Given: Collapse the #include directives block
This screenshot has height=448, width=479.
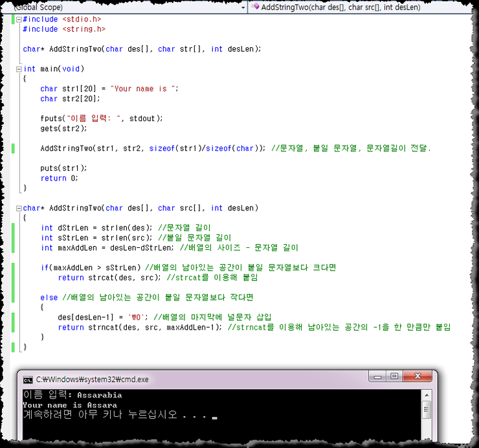Looking at the screenshot, I should point(19,19).
